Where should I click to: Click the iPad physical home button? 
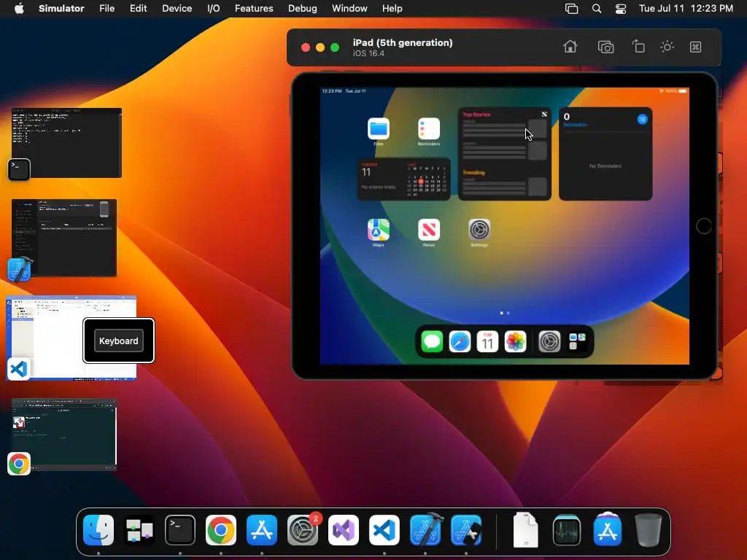704,226
